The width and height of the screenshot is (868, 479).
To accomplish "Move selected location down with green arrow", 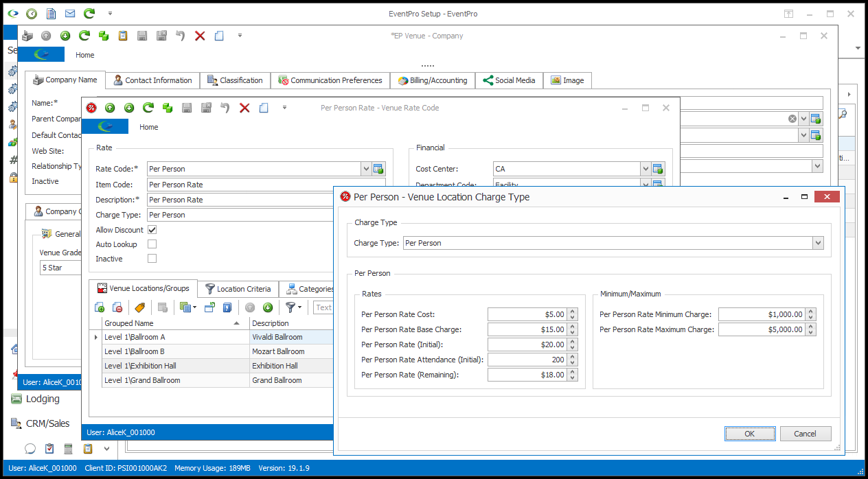I will (268, 307).
